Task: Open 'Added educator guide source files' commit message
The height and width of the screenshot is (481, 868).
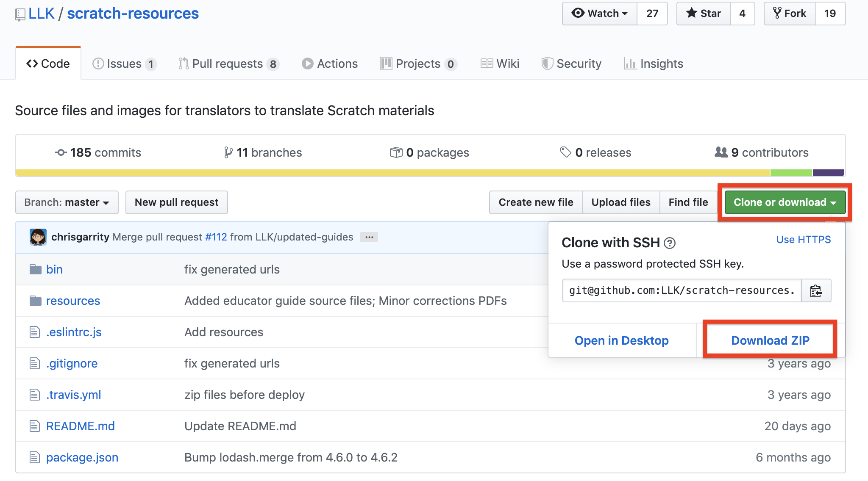Action: pyautogui.click(x=345, y=301)
